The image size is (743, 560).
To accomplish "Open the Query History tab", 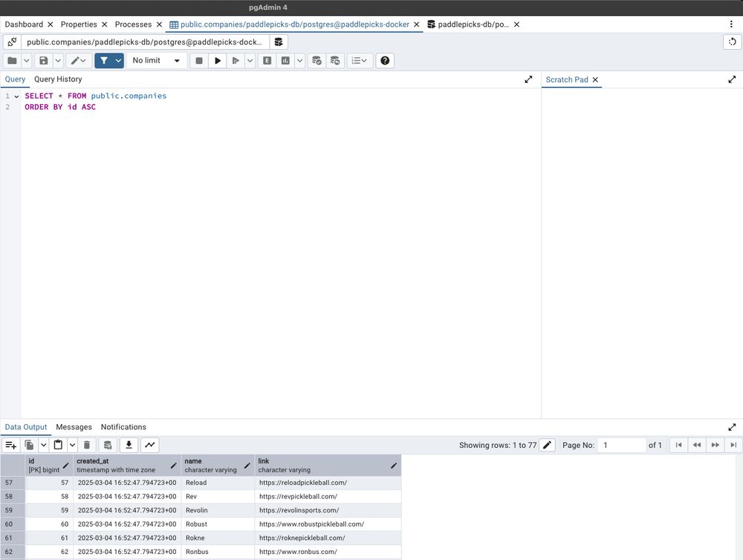I will [x=58, y=79].
